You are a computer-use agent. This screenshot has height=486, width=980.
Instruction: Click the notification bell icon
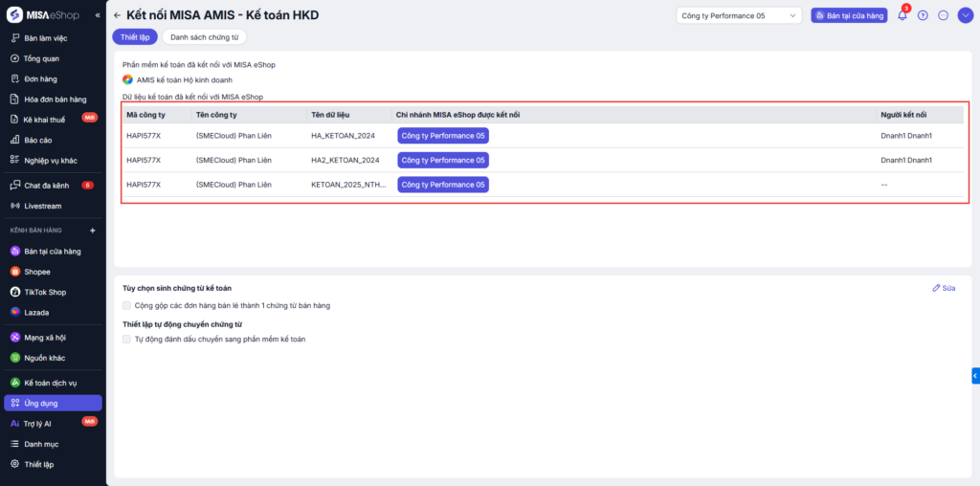click(x=902, y=15)
